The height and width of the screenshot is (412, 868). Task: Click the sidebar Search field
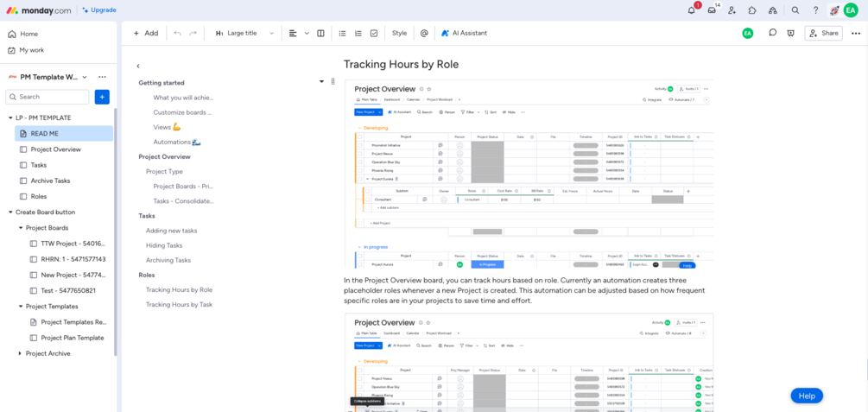pyautogui.click(x=47, y=97)
